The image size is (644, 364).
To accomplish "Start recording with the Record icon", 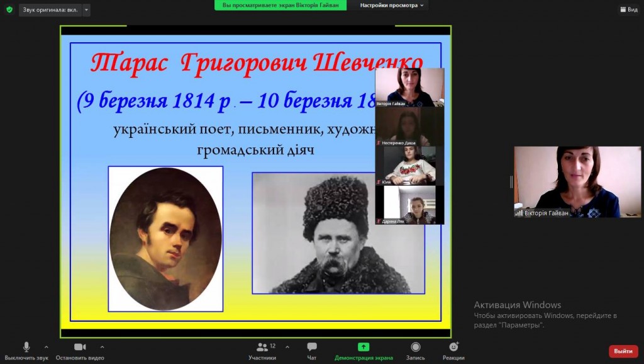I will click(x=415, y=347).
